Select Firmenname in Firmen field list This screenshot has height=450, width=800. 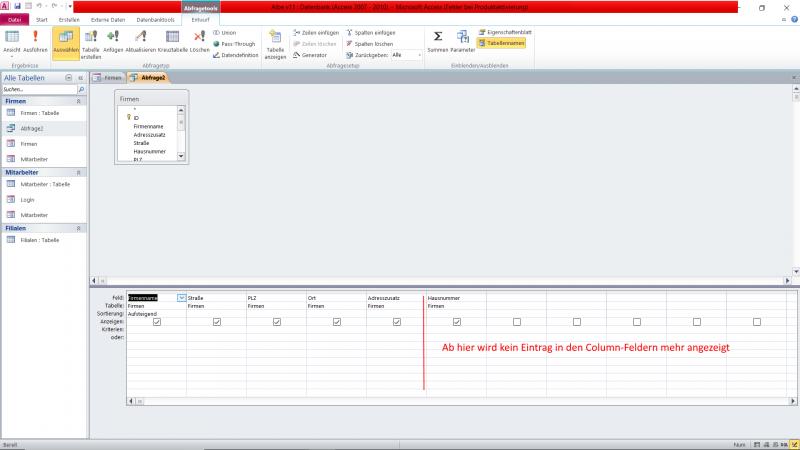coord(148,127)
